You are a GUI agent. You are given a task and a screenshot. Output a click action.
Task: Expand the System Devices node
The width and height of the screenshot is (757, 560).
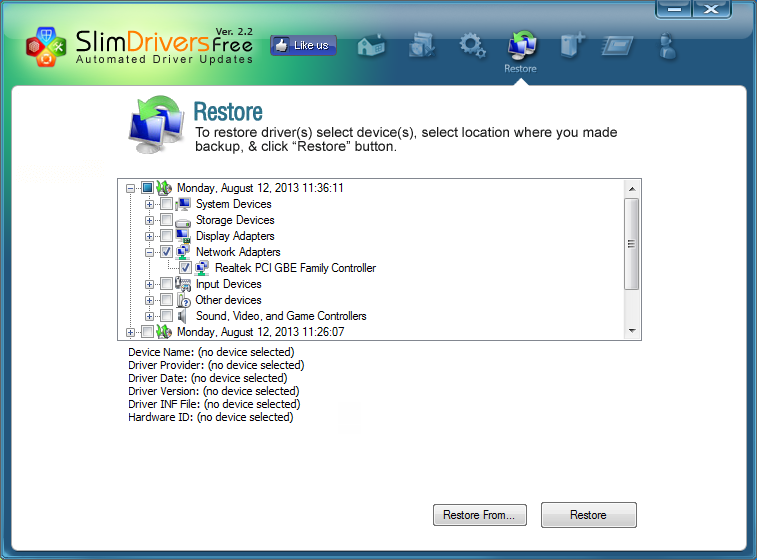click(149, 204)
